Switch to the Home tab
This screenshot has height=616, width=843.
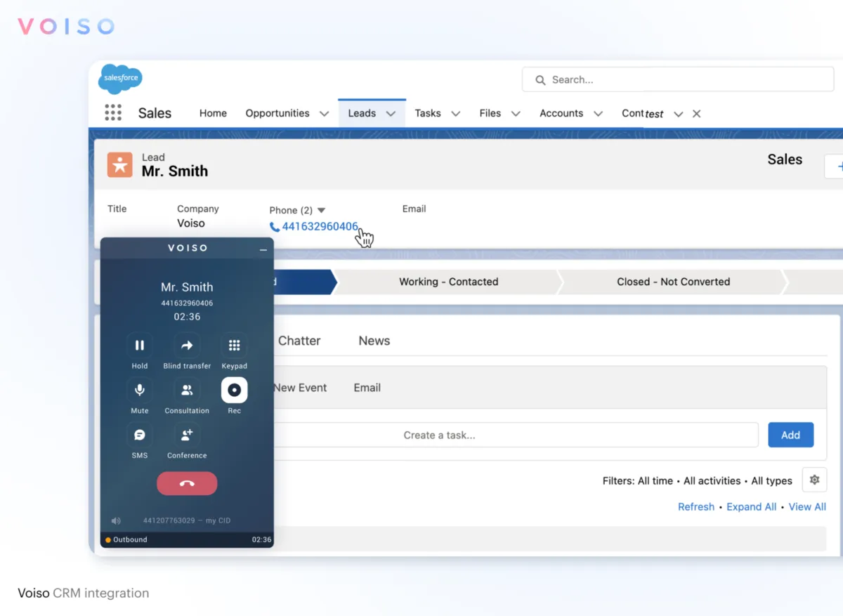[x=213, y=113]
